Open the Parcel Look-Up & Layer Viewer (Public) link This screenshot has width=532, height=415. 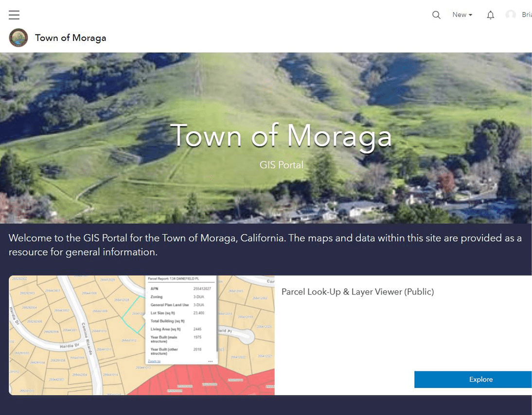pos(357,292)
